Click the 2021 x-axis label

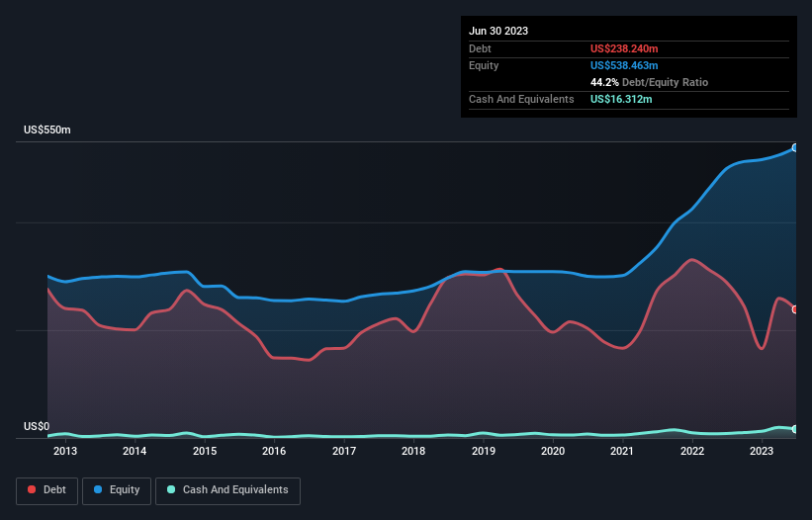(x=622, y=451)
